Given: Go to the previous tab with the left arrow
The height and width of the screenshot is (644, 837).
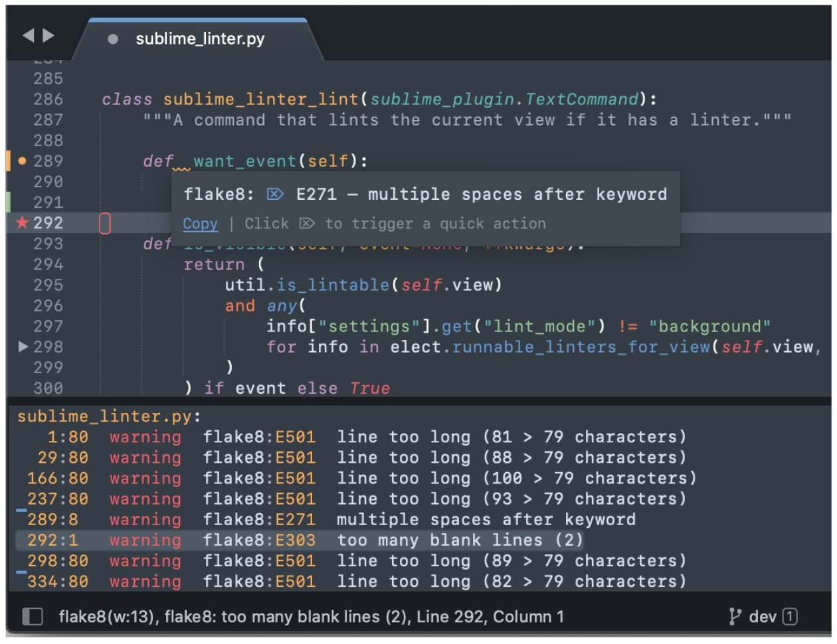Looking at the screenshot, I should click(28, 36).
